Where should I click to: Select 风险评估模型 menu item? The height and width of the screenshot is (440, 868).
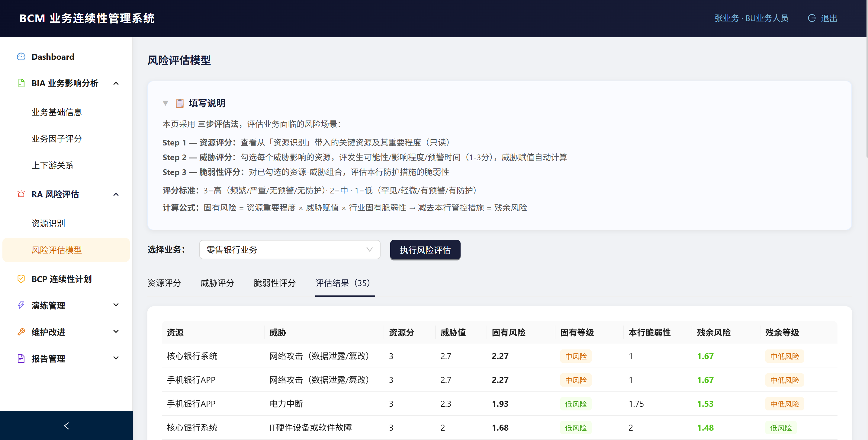click(x=66, y=250)
